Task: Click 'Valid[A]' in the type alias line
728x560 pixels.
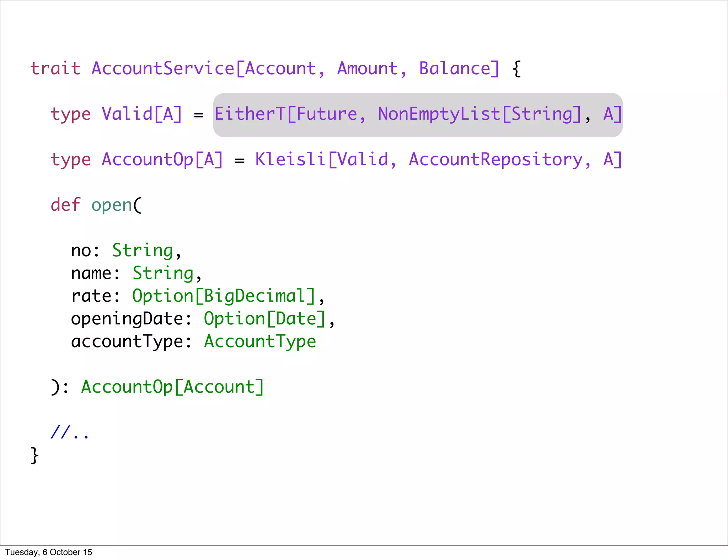Action: point(142,114)
